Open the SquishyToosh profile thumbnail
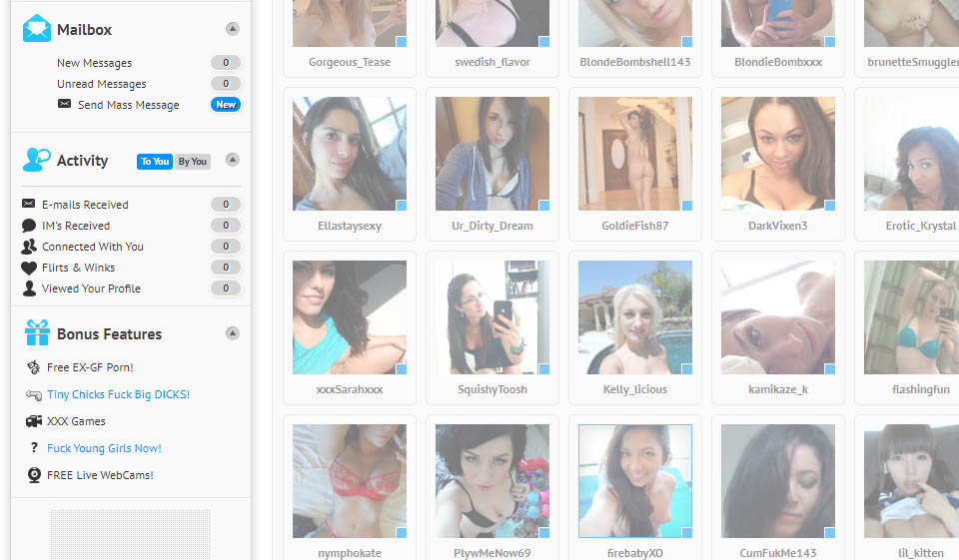Viewport: 959px width, 560px height. (x=492, y=317)
